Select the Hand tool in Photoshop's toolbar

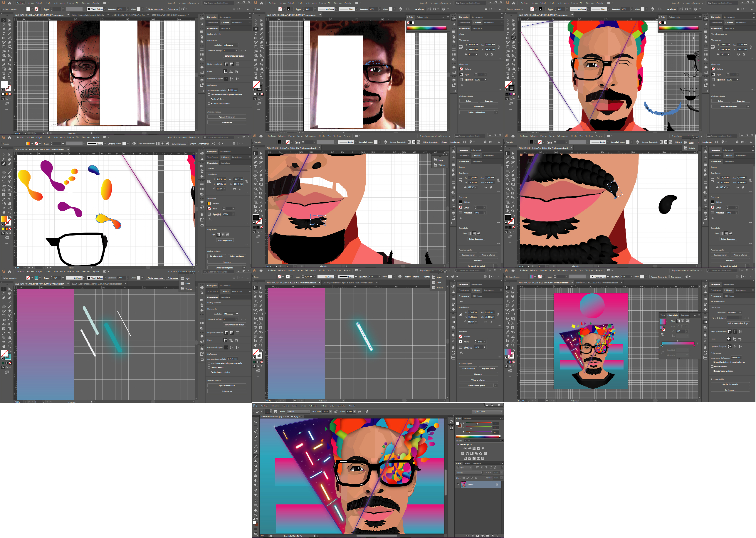[x=256, y=510]
